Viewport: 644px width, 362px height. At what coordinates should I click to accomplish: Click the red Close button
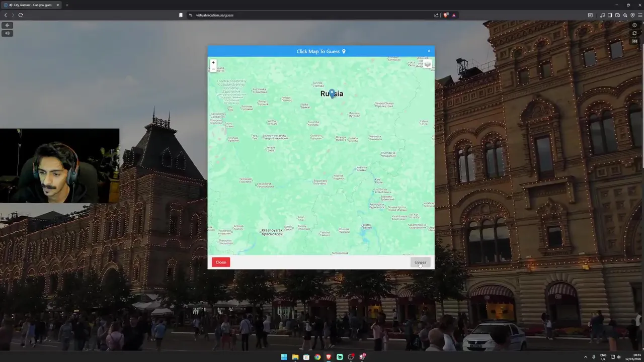pos(221,262)
